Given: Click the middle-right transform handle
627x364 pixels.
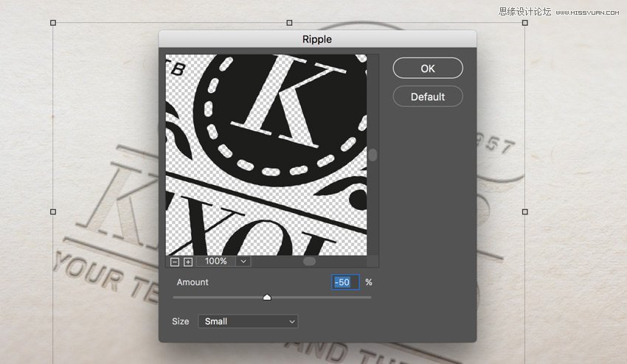Looking at the screenshot, I should pos(525,211).
